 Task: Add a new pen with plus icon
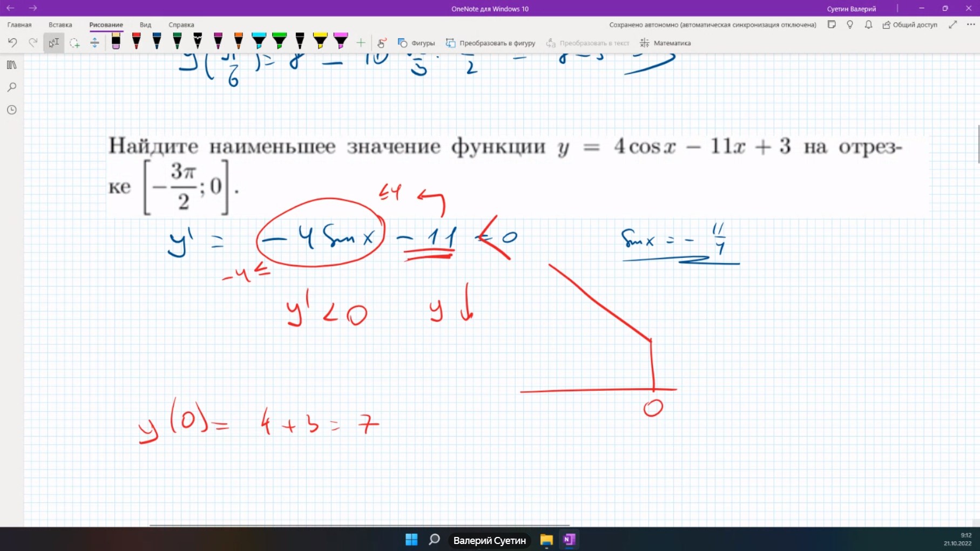361,43
